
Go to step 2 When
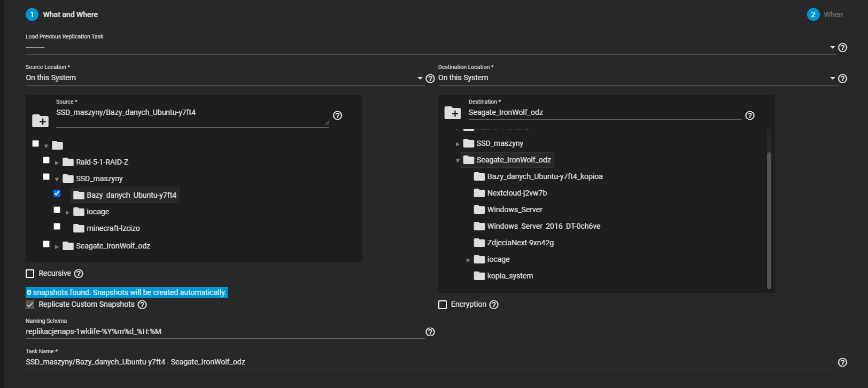click(x=825, y=14)
